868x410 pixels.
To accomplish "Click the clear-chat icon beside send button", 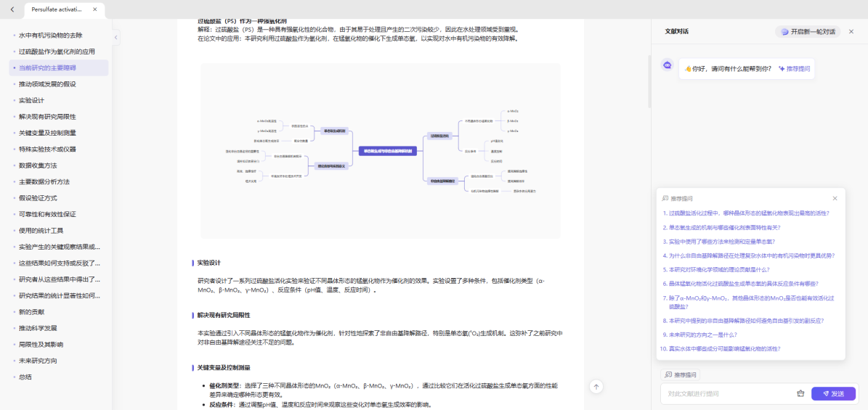I will click(800, 393).
